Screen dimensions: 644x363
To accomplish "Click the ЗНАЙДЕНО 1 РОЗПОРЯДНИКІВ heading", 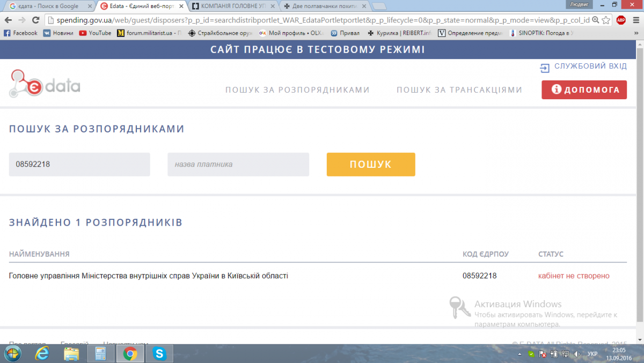I will click(96, 223).
